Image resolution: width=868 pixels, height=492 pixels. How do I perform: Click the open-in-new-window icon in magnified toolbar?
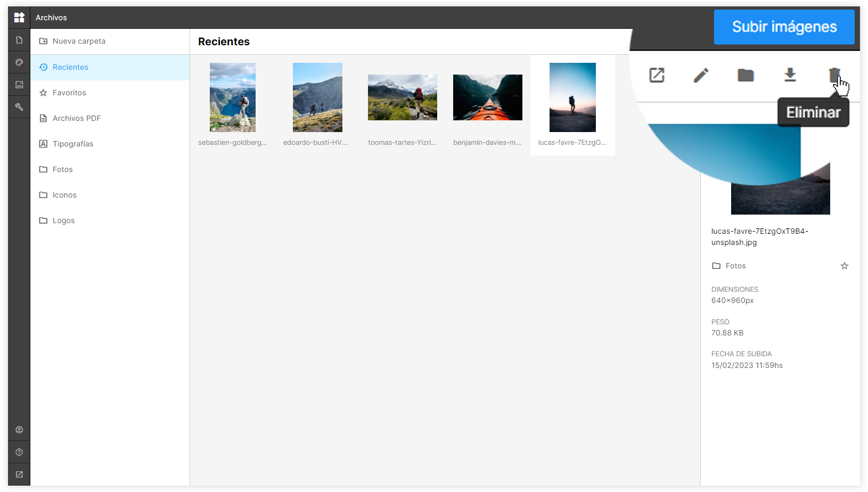click(657, 75)
